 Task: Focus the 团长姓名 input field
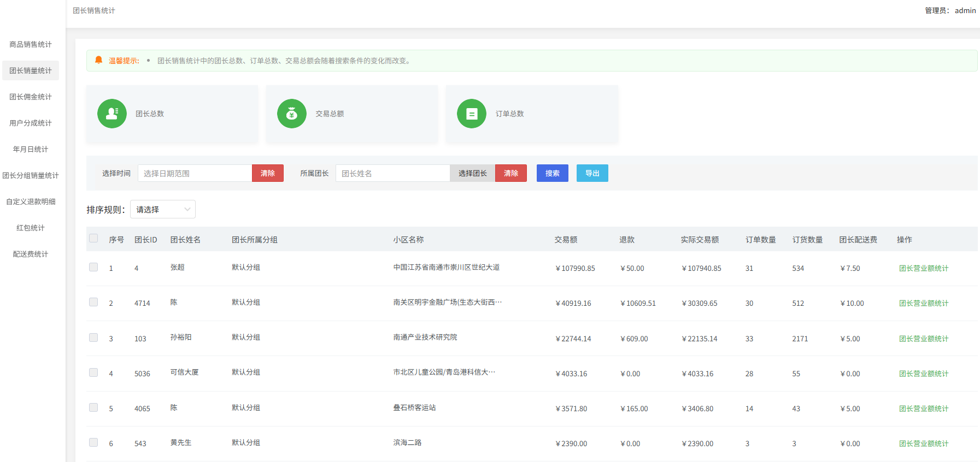[x=392, y=173]
